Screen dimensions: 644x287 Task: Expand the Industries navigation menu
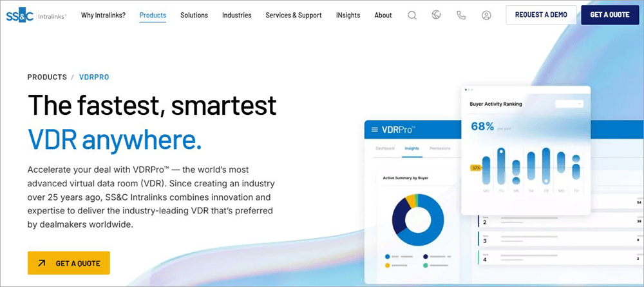(236, 15)
